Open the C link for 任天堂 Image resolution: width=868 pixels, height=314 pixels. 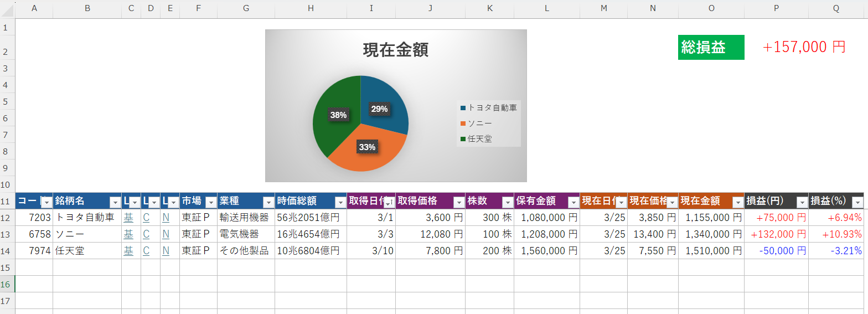point(146,251)
